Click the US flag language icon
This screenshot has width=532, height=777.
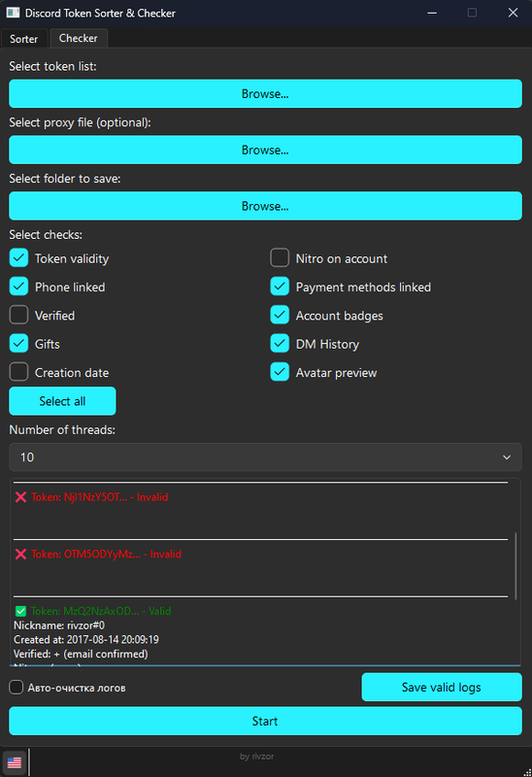15,762
